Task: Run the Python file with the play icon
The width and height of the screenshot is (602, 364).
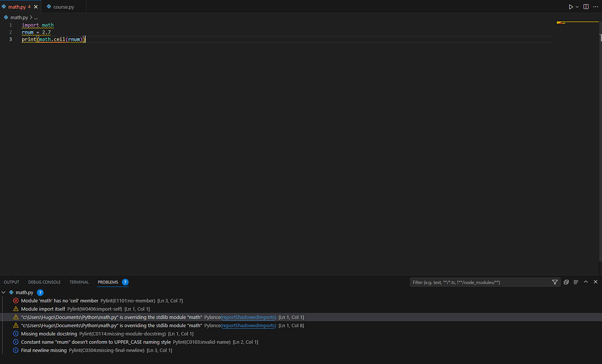Action: click(x=570, y=6)
